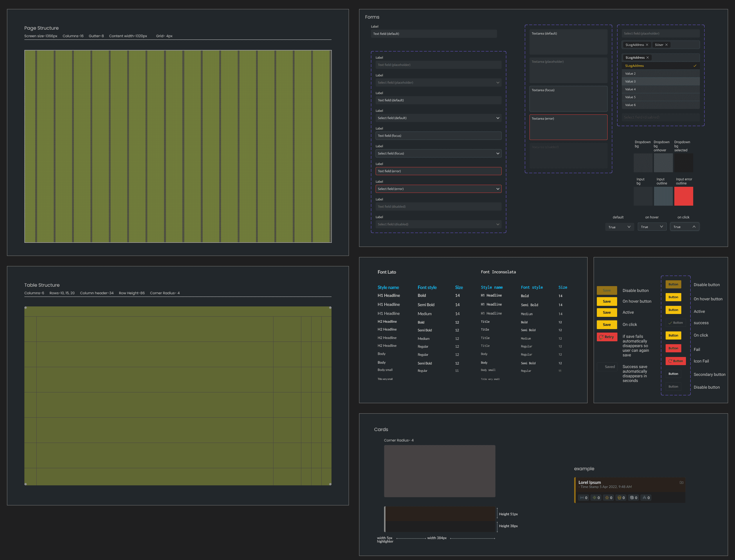Screen dimensions: 735x560
Task: Click the broadcast signal icon counter
Action: pyautogui.click(x=584, y=498)
